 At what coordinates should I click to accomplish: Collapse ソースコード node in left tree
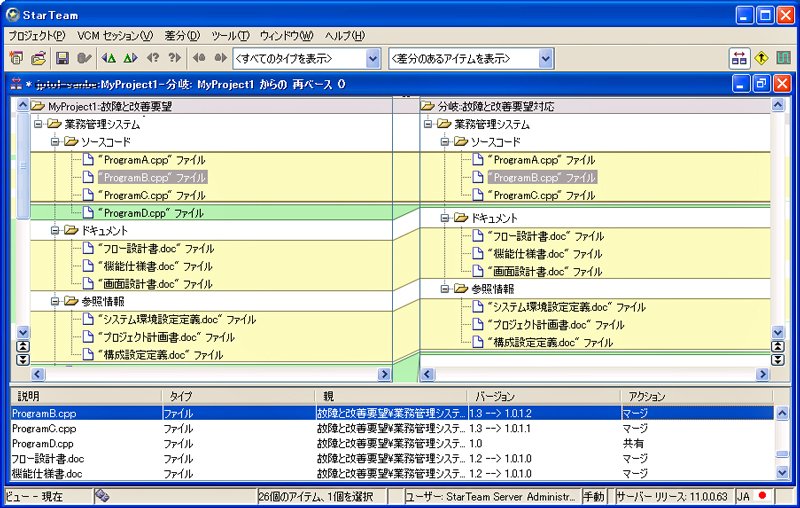55,142
